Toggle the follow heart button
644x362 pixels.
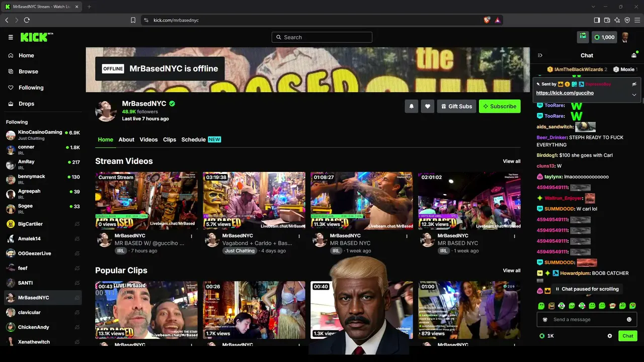point(428,106)
